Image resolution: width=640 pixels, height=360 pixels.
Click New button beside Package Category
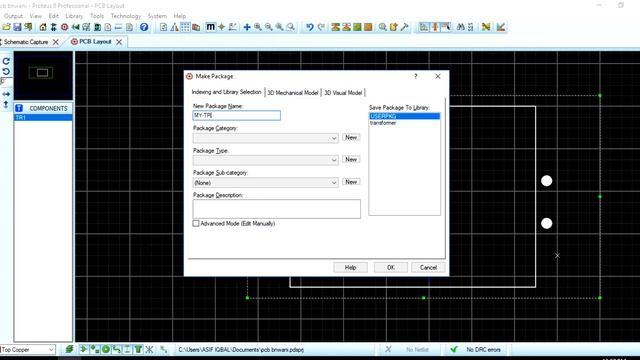tap(351, 138)
